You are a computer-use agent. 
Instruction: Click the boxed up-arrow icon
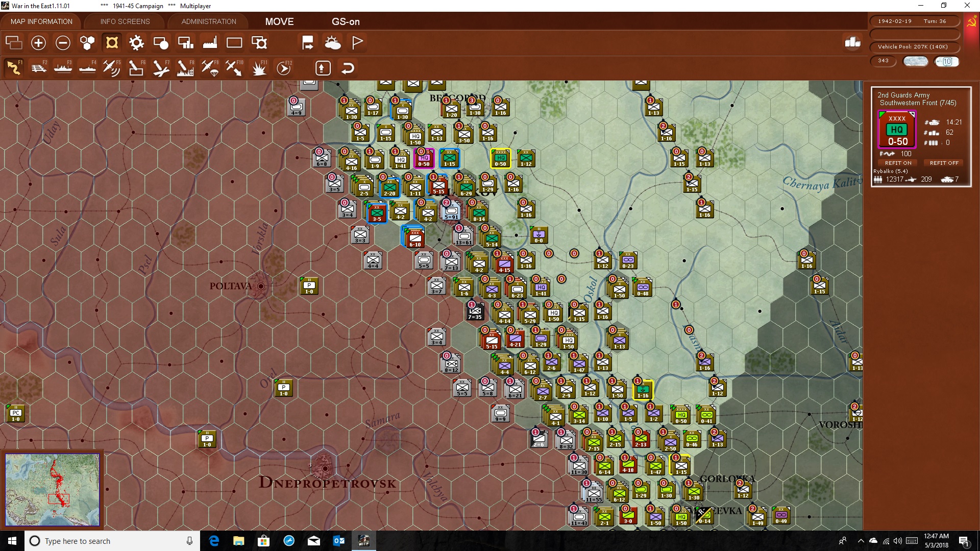(x=323, y=68)
